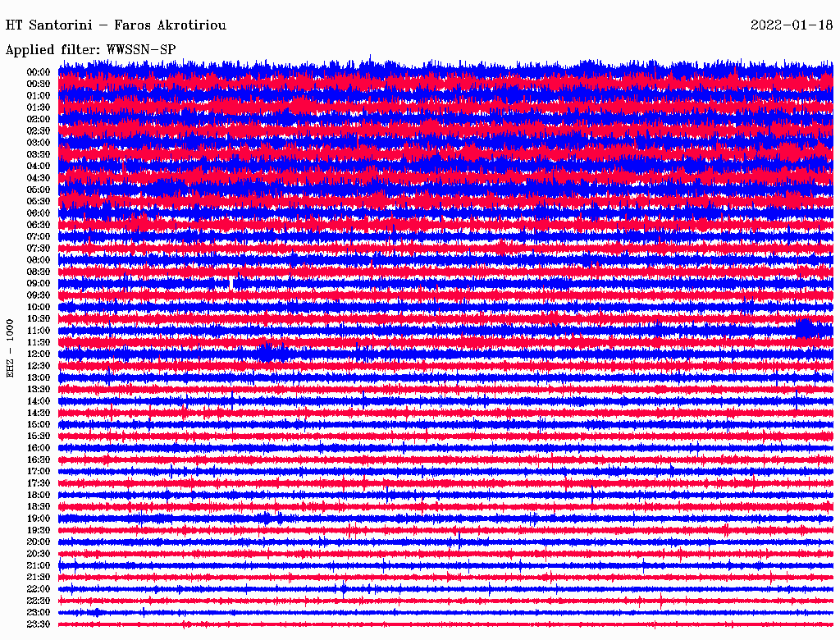The image size is (840, 640).
Task: Click the large blue burst ending the 11:00 trace
Action: [x=804, y=328]
